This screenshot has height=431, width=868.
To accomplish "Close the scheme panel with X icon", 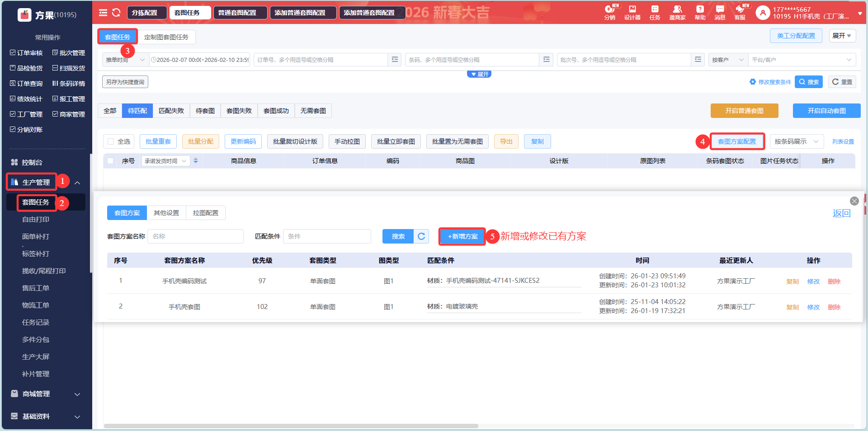I will pos(854,201).
